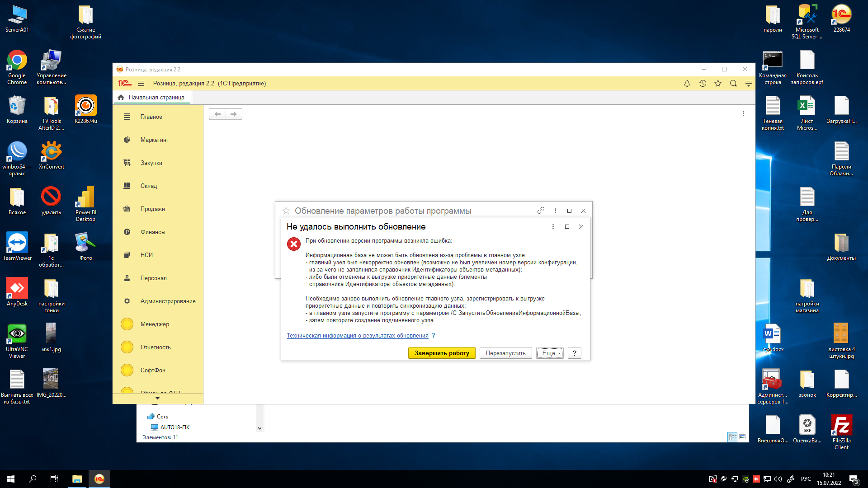868x488 pixels.
Task: Click the favorites star in toolbar
Action: coord(717,84)
